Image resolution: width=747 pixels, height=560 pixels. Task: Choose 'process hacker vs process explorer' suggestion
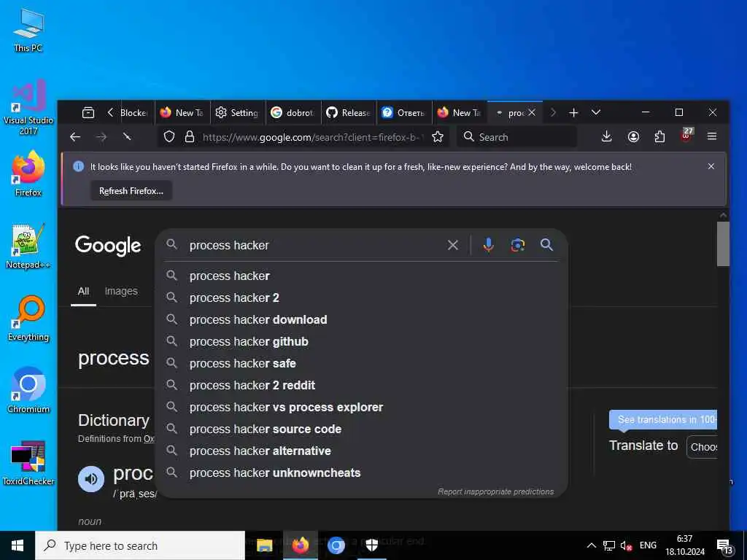coord(360,408)
